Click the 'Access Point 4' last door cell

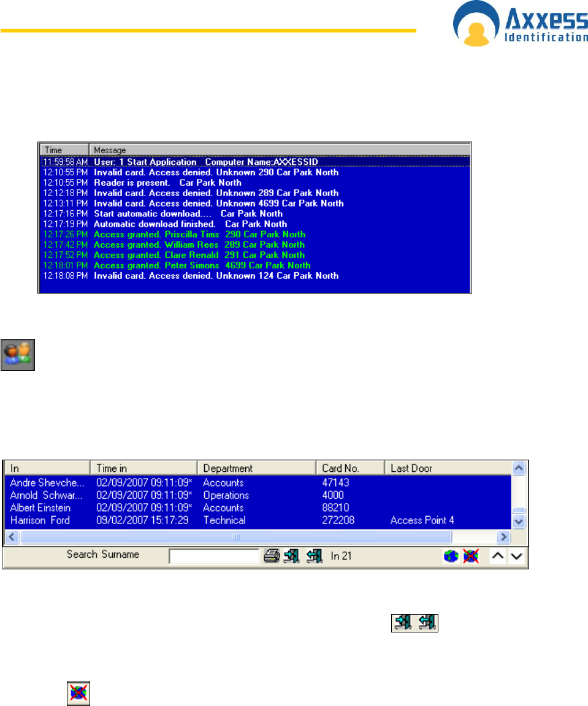(422, 520)
